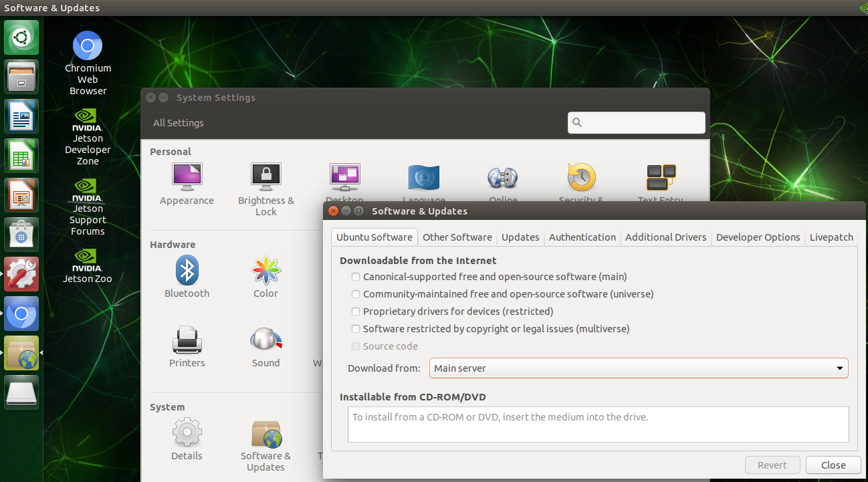Click the "Download from:" label

coord(384,368)
